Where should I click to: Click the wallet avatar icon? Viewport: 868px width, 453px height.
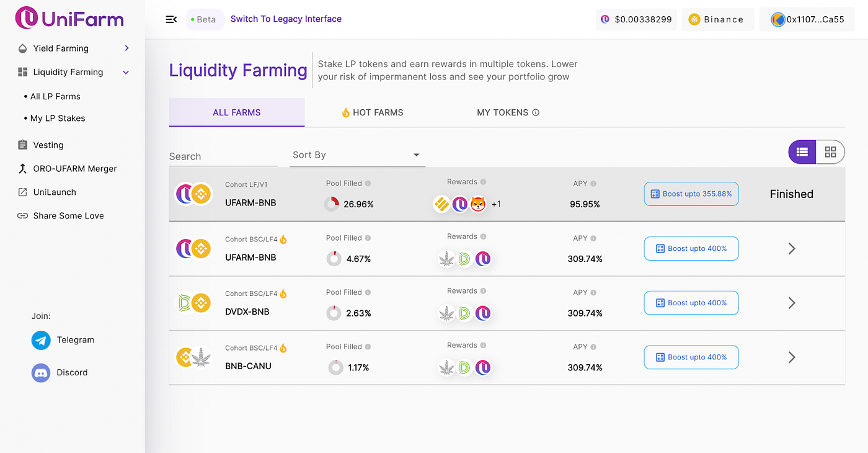[x=778, y=19]
